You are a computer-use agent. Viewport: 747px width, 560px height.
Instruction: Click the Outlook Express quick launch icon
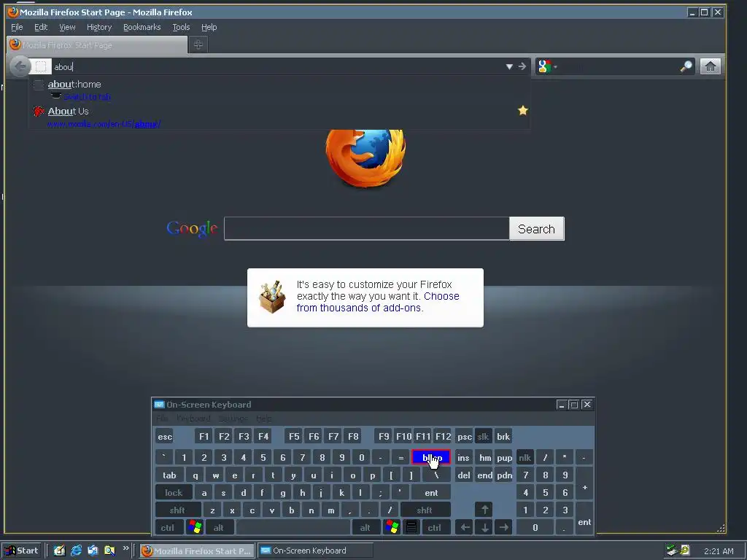click(x=93, y=551)
